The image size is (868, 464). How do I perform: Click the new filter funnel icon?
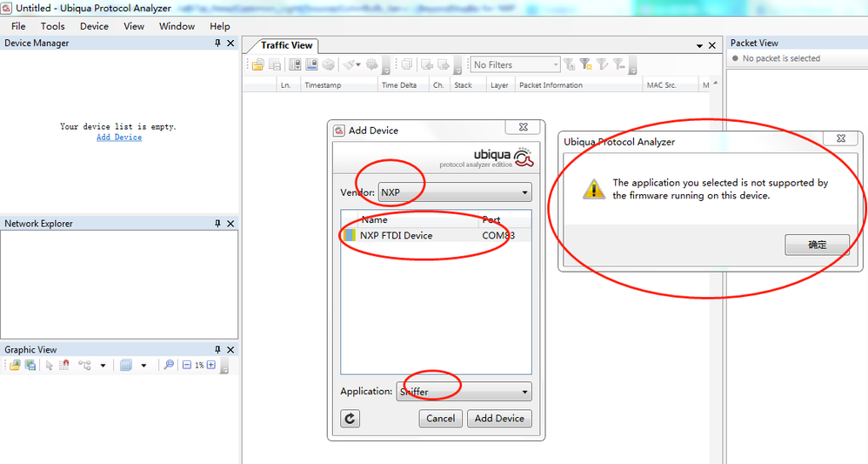coord(569,65)
